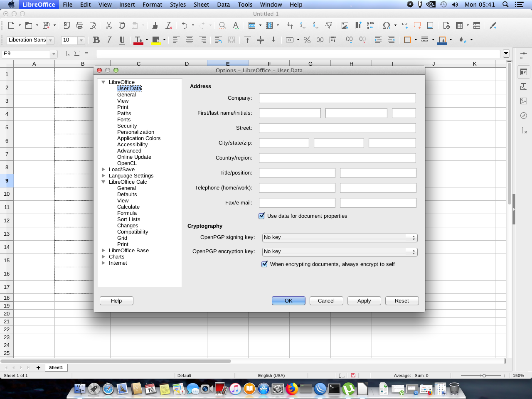Open Firefox from the Dock
The width and height of the screenshot is (532, 399).
pos(292,389)
